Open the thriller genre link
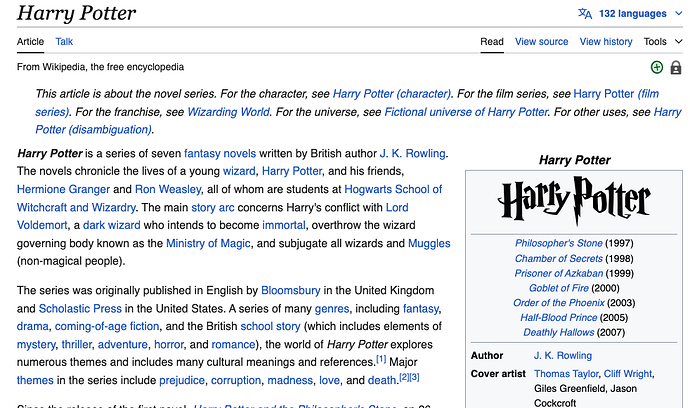 click(77, 344)
